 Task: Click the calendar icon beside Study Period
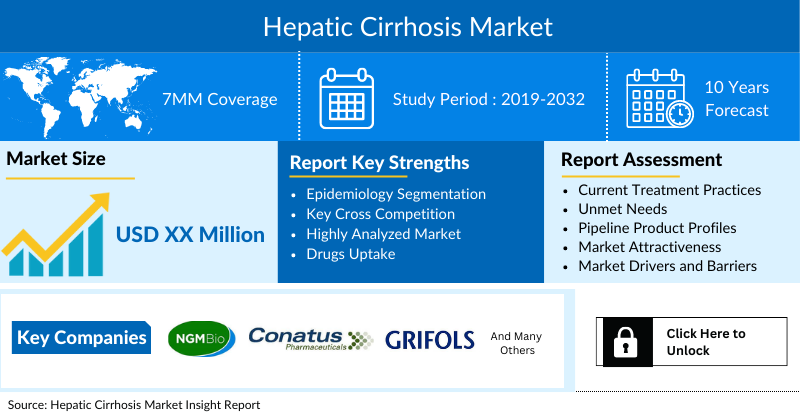tap(346, 98)
